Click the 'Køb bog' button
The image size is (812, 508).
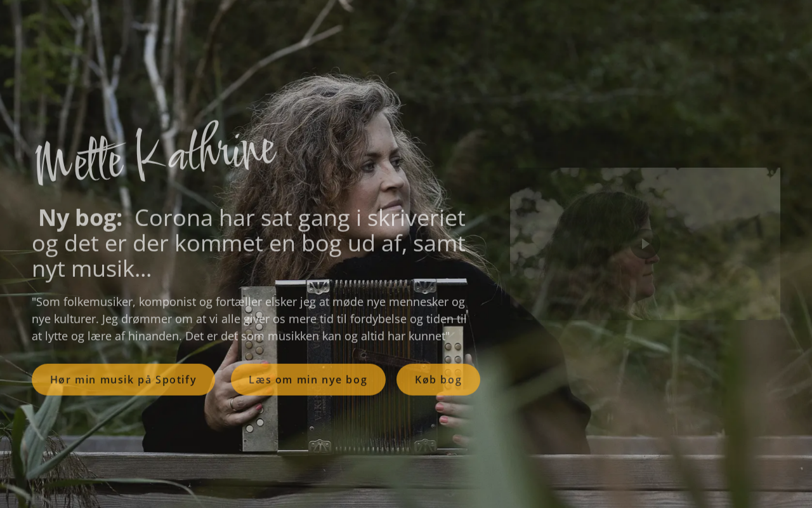click(438, 380)
